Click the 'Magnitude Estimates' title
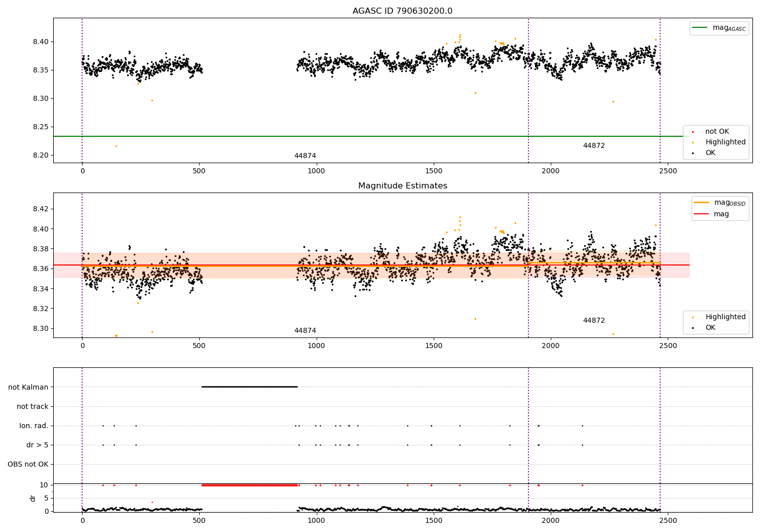Viewport: 760px width, 532px height. point(403,186)
